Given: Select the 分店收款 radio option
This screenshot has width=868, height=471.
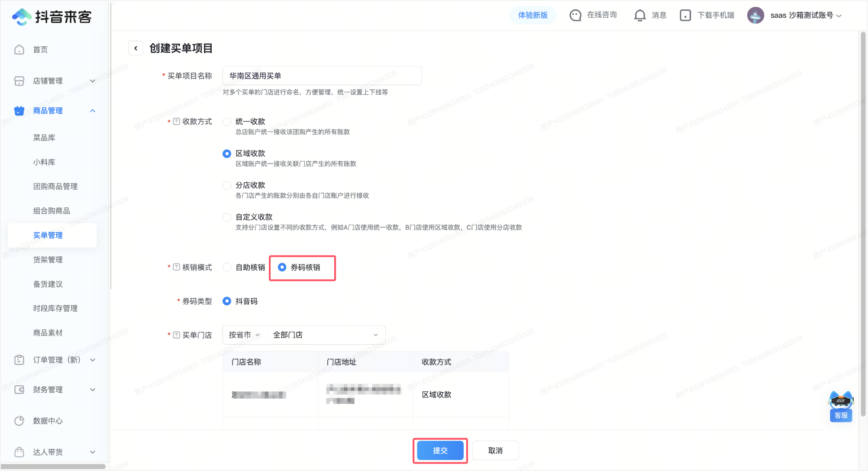Looking at the screenshot, I should point(227,185).
